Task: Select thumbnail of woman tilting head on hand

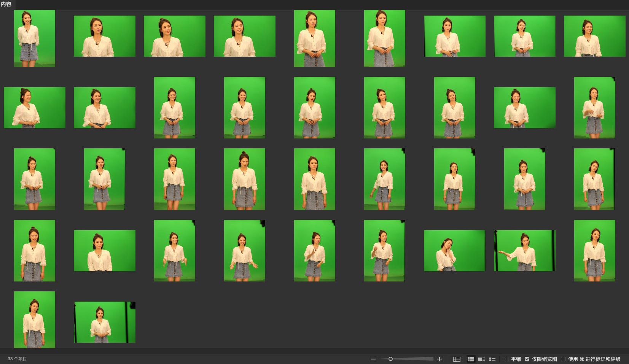Action: click(x=454, y=251)
